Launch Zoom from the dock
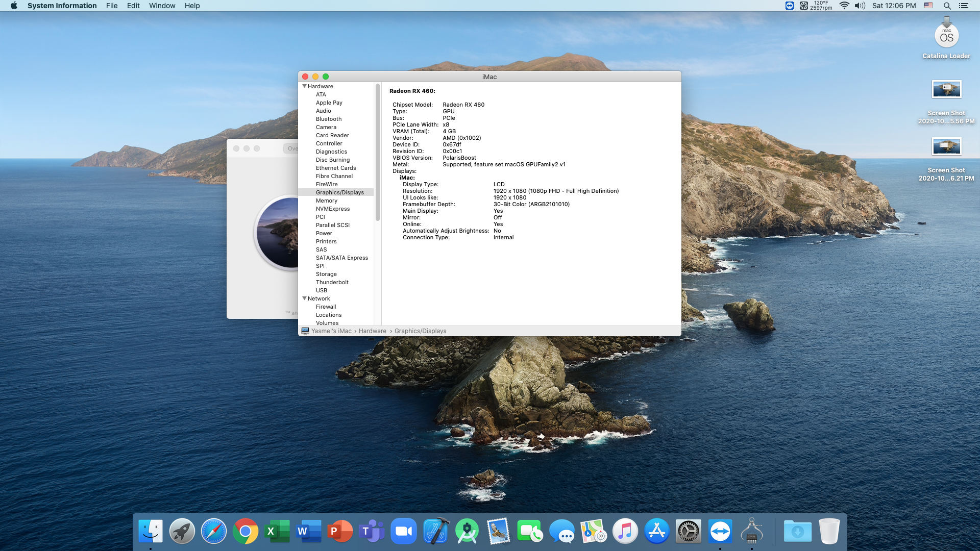This screenshot has height=551, width=980. click(404, 532)
